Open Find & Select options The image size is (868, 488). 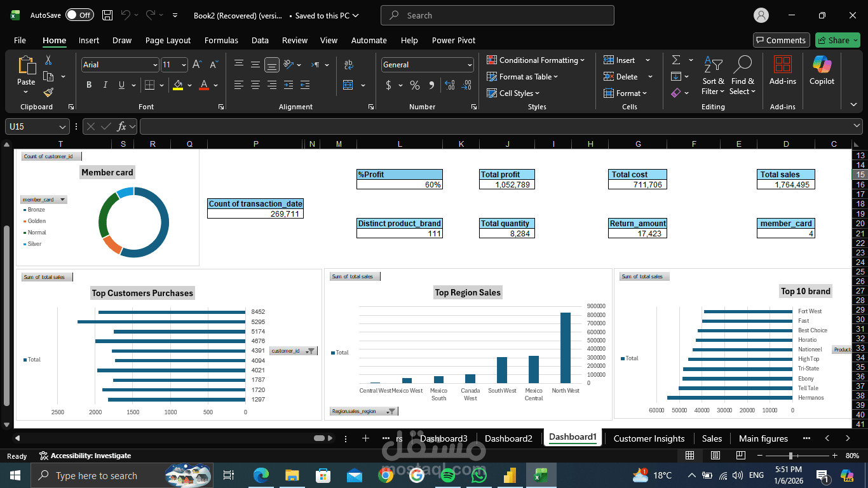pos(742,76)
